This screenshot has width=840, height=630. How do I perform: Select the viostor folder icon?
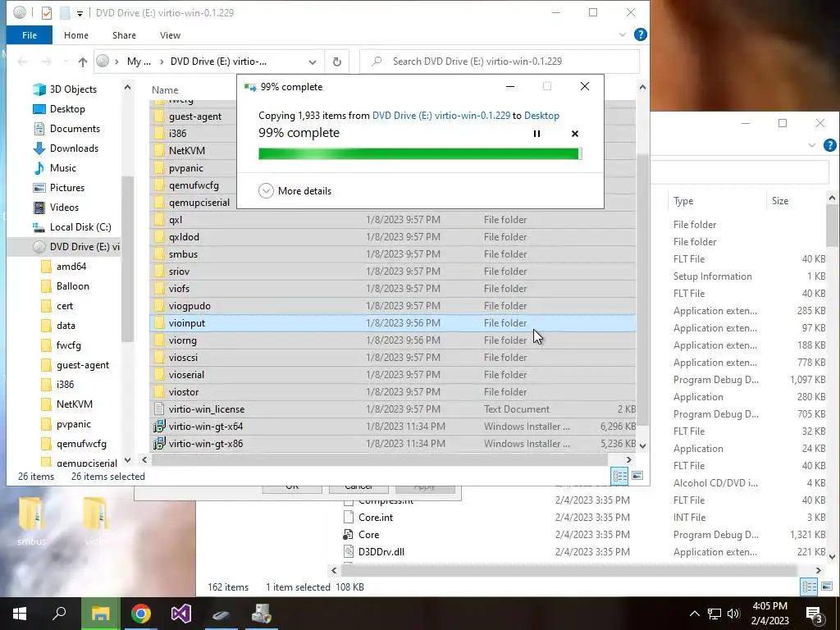[x=159, y=391]
